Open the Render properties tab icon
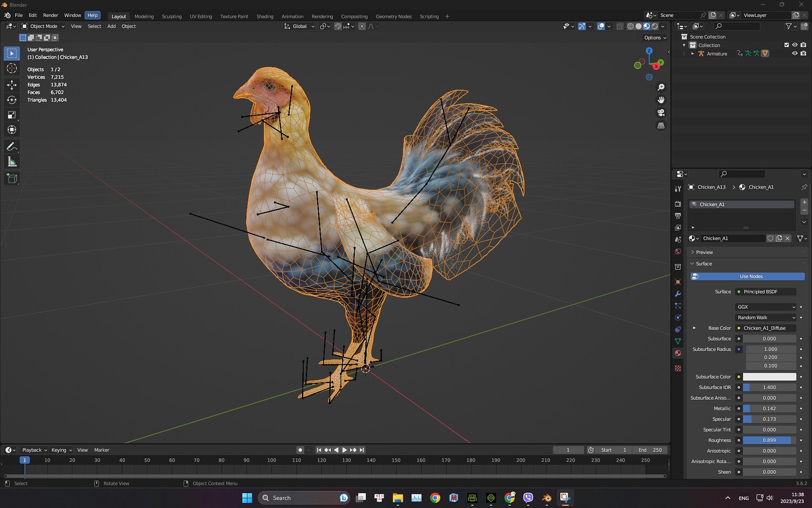Viewport: 812px width, 508px height. [x=678, y=204]
